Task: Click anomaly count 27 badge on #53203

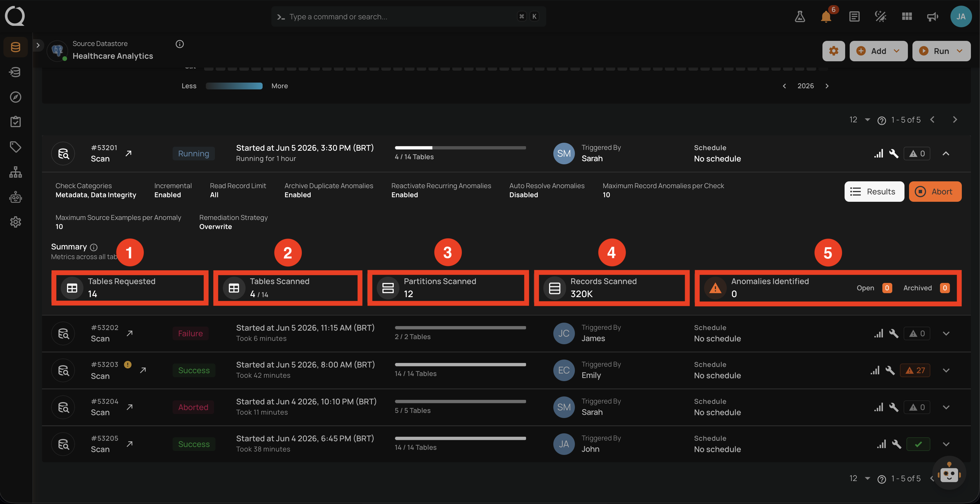Action: click(x=915, y=370)
